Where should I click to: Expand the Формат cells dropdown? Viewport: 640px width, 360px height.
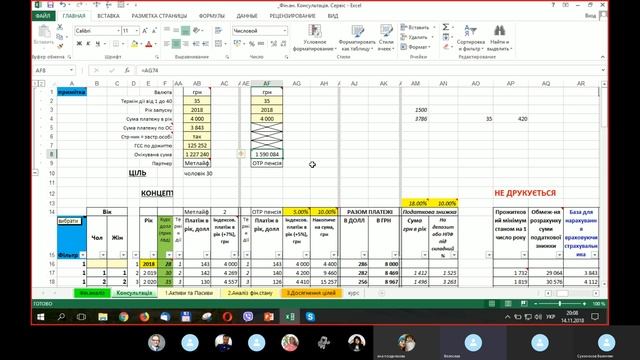[x=430, y=47]
